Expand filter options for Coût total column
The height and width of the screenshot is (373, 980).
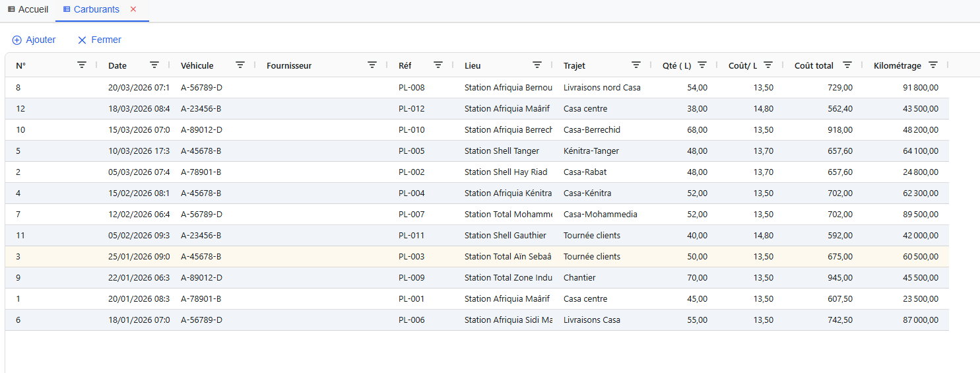(x=847, y=65)
